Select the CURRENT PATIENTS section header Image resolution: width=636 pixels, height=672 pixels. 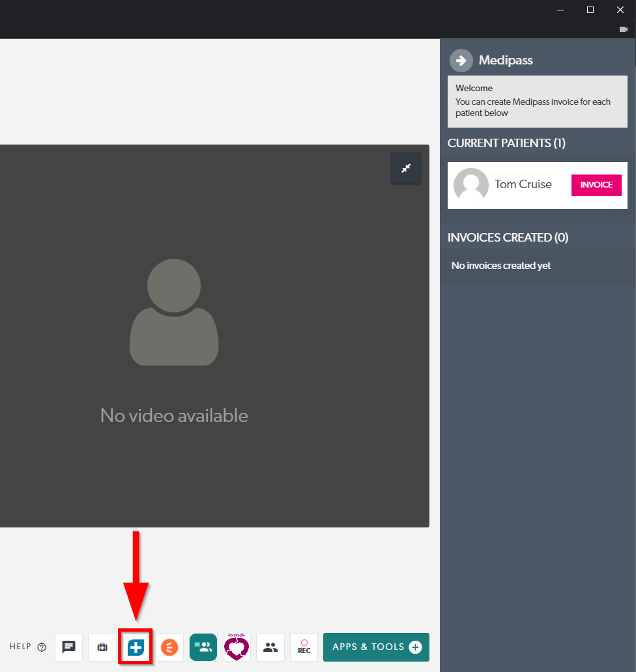506,143
